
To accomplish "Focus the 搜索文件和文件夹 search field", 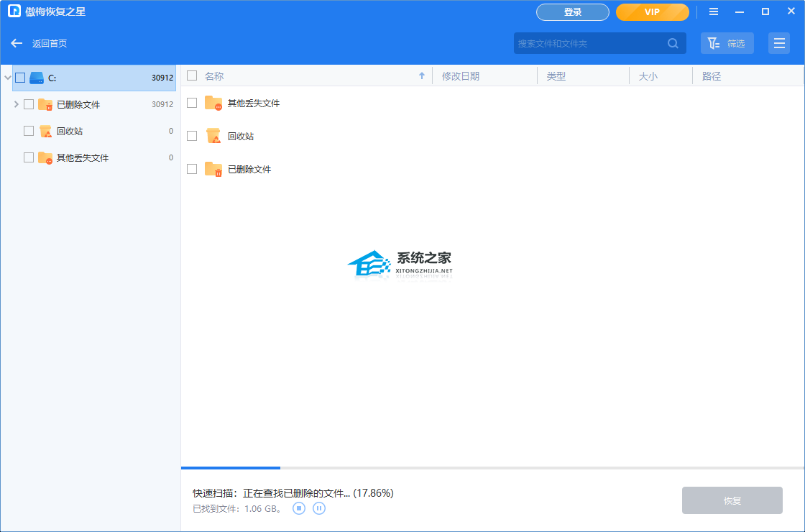I will tap(600, 44).
